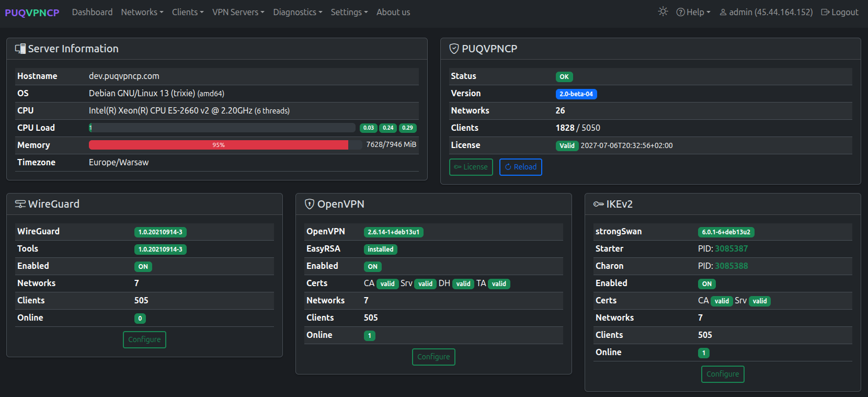868x397 pixels.
Task: Expand the Networks dropdown menu
Action: pos(142,12)
